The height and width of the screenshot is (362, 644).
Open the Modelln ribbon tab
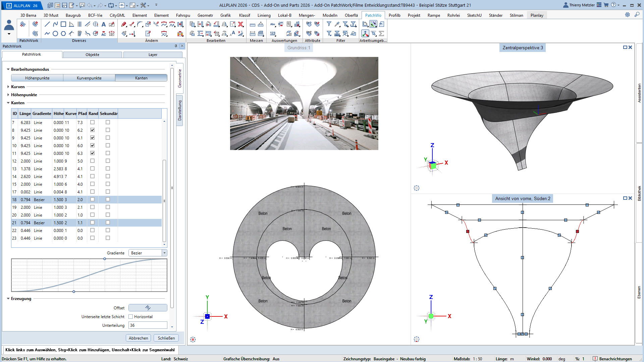[330, 15]
